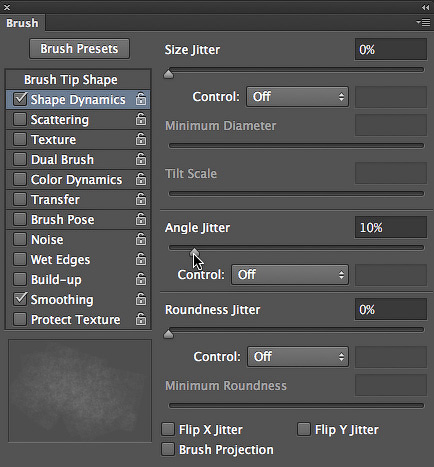Enable the Scattering checkbox
This screenshot has height=467, width=434.
point(20,119)
